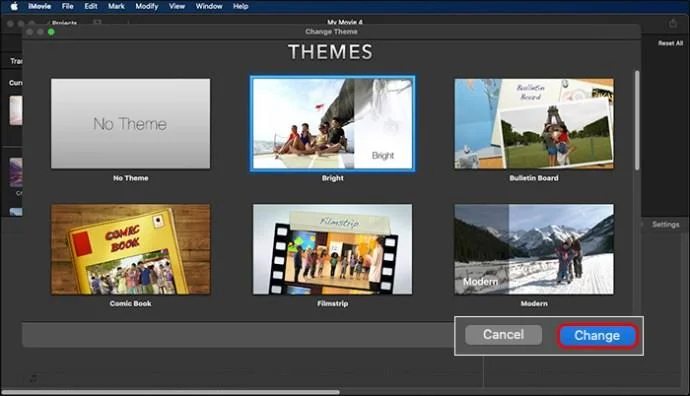Screen dimensions: 690x396
Task: Click the "Filmstrip" caption label
Action: (332, 304)
